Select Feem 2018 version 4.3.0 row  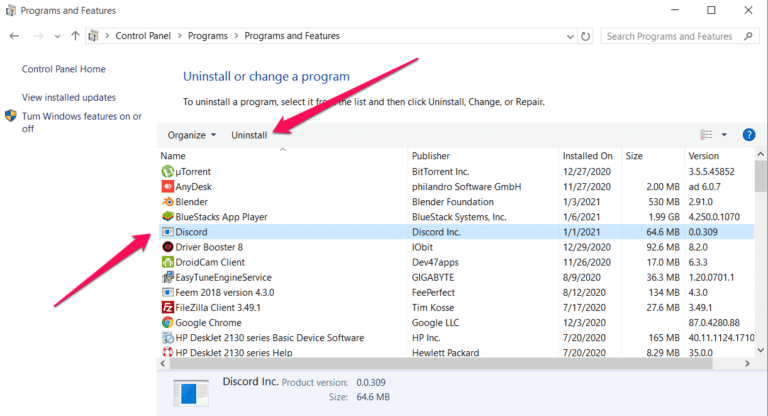coord(456,293)
